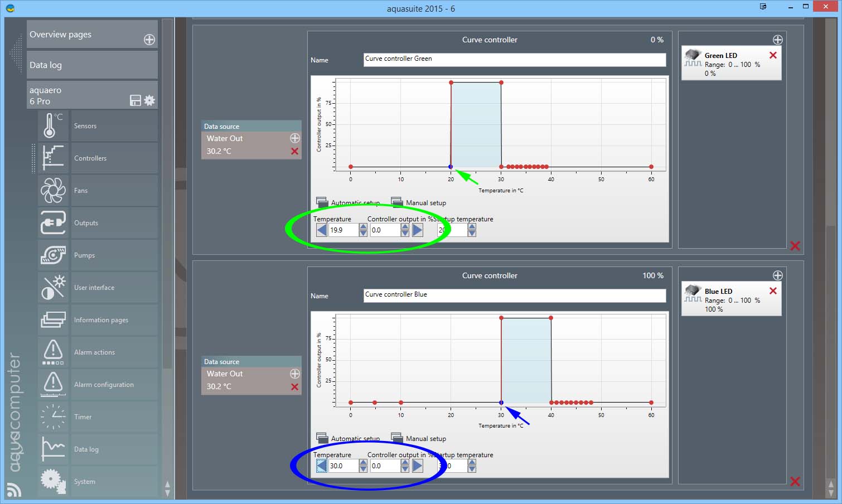
Task: Open the Sensors thermometer icon
Action: (53, 126)
